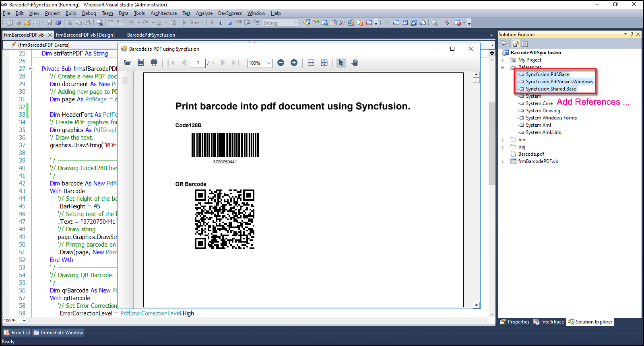Go to next page in PDF viewer
This screenshot has height=346, width=644.
223,63
